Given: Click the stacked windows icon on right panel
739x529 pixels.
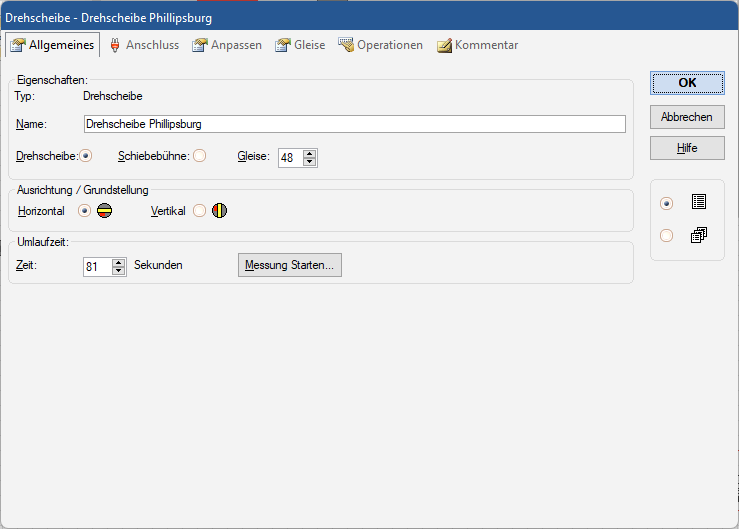Looking at the screenshot, I should pyautogui.click(x=698, y=236).
